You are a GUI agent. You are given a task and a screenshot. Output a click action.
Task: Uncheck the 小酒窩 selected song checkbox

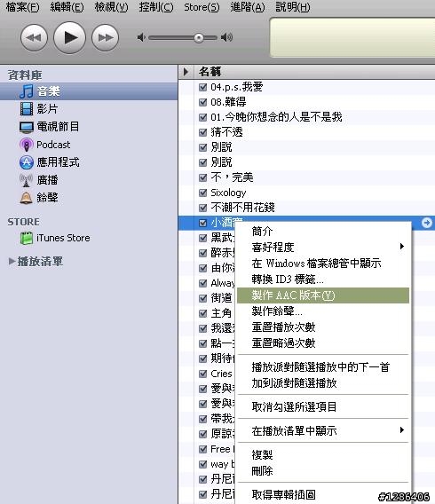202,223
